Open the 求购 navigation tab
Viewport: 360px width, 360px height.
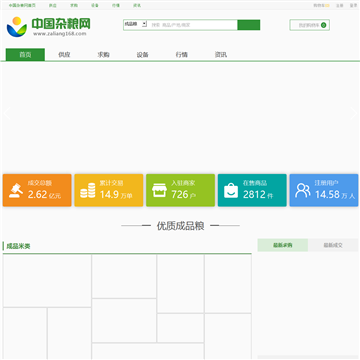pyautogui.click(x=103, y=55)
